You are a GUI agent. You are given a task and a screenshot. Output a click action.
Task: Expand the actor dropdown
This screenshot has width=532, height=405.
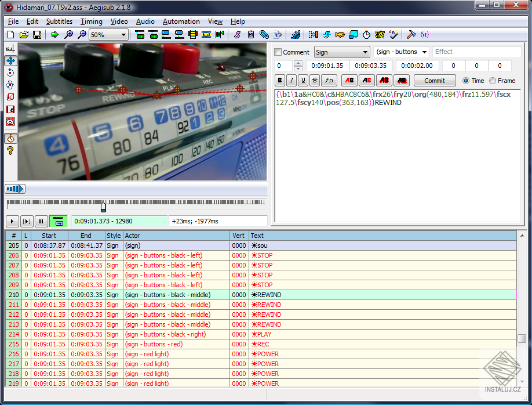click(x=424, y=52)
